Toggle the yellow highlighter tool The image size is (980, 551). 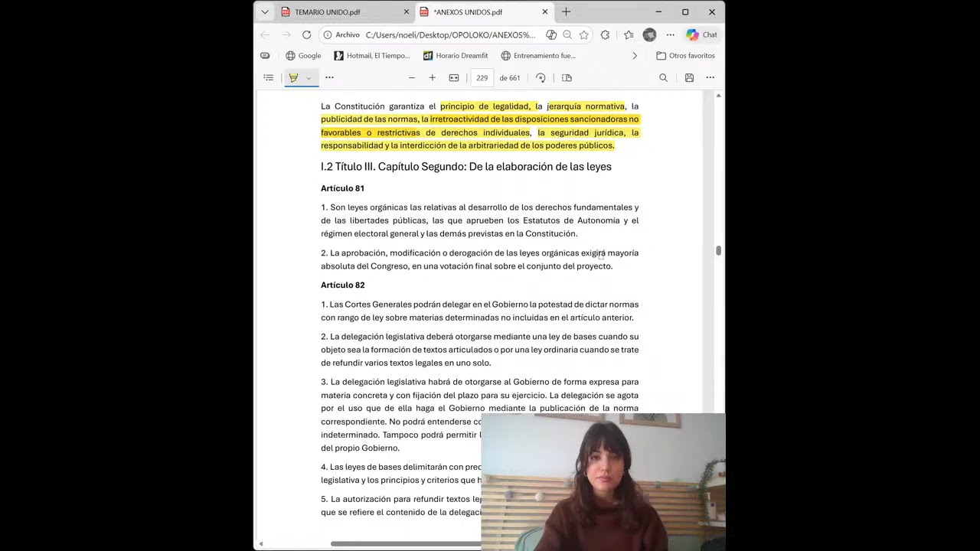point(293,77)
